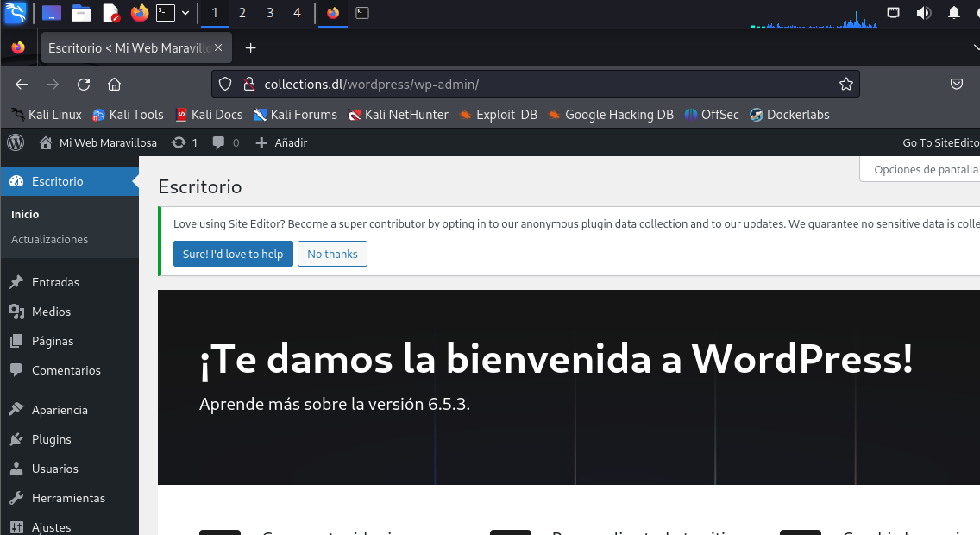Open Comentarios in the sidebar
The width and height of the screenshot is (980, 535).
69,370
